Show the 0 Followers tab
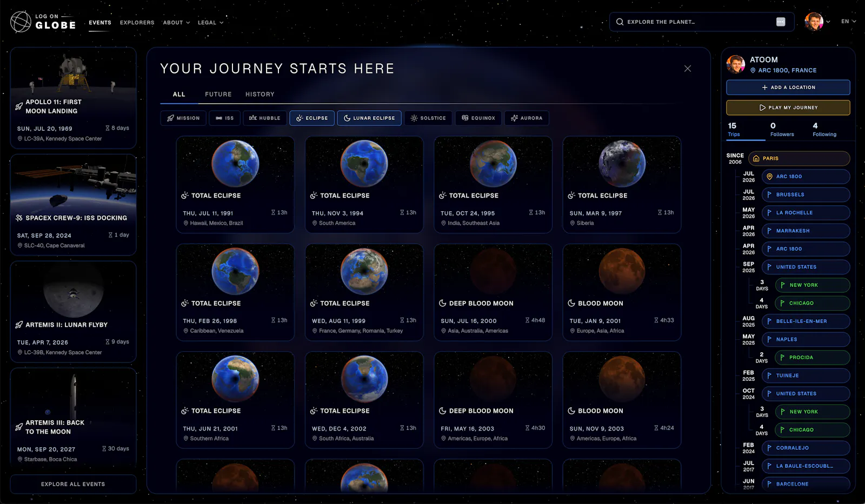This screenshot has height=504, width=865. (782, 130)
